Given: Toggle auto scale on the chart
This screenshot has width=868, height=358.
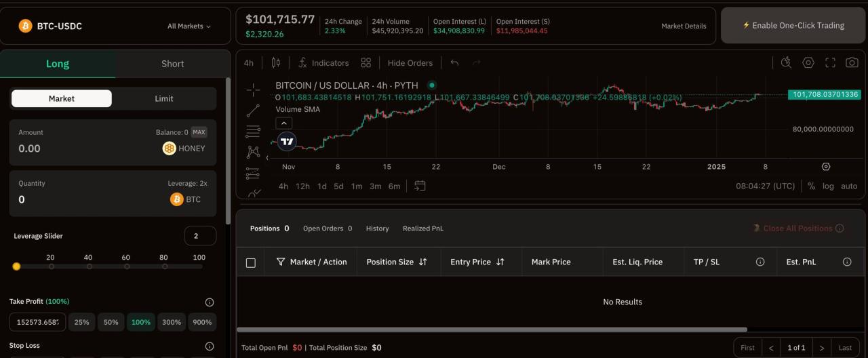Looking at the screenshot, I should [x=849, y=186].
